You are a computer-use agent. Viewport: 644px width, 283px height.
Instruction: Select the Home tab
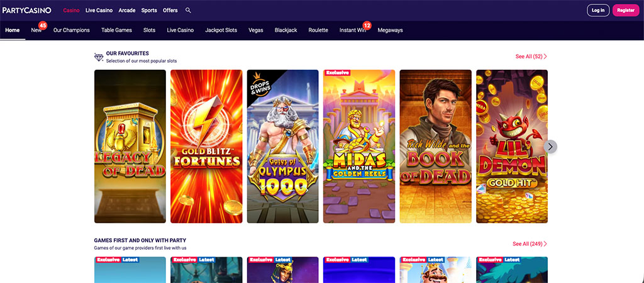tap(13, 30)
